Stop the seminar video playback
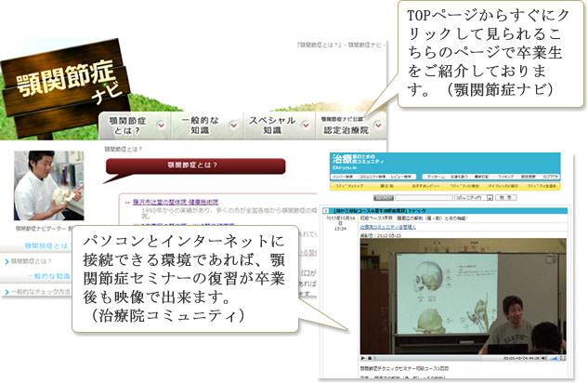 [x=370, y=358]
